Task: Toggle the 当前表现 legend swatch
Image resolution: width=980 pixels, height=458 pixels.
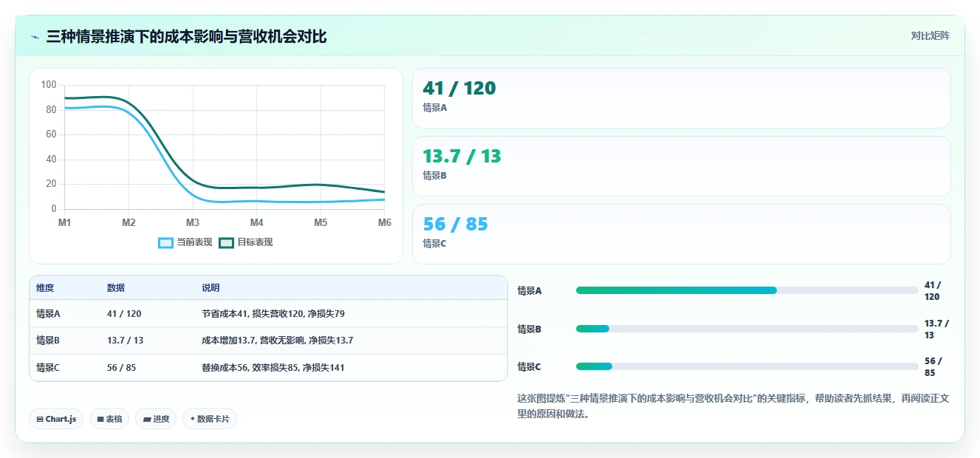Action: [x=166, y=242]
